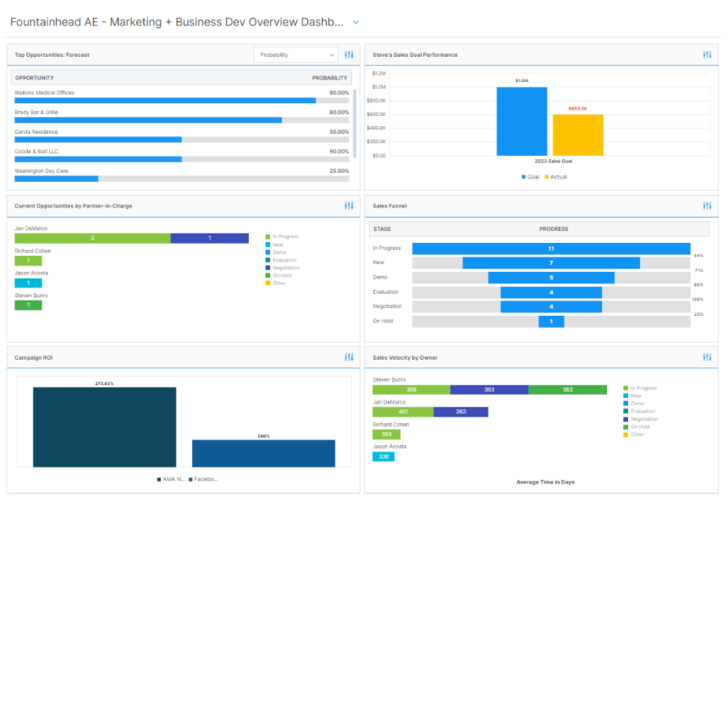
Task: Sort by the PROBABILITY column header
Action: point(329,78)
